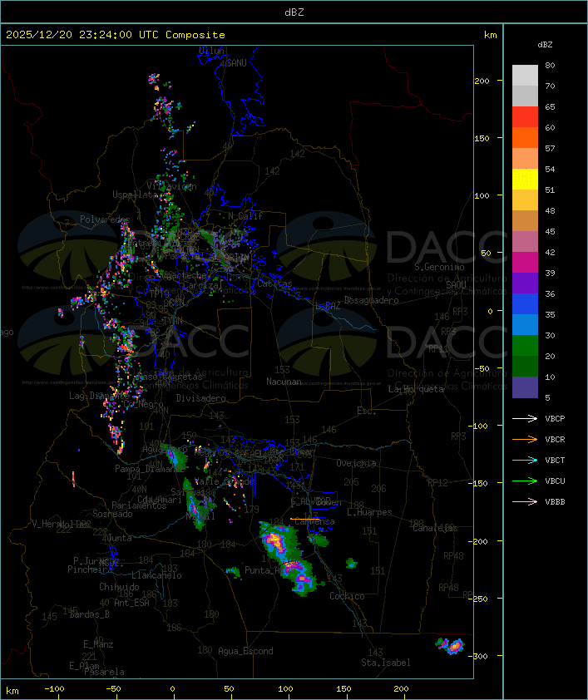The image size is (588, 700).
Task: Click the Pasarela map label
Action: click(x=104, y=672)
